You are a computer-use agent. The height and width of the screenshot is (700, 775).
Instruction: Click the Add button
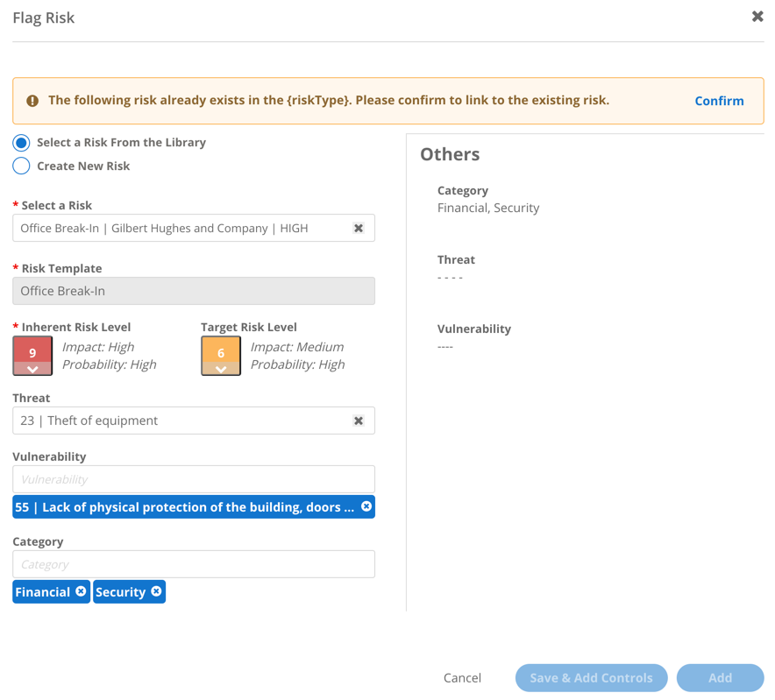point(720,677)
